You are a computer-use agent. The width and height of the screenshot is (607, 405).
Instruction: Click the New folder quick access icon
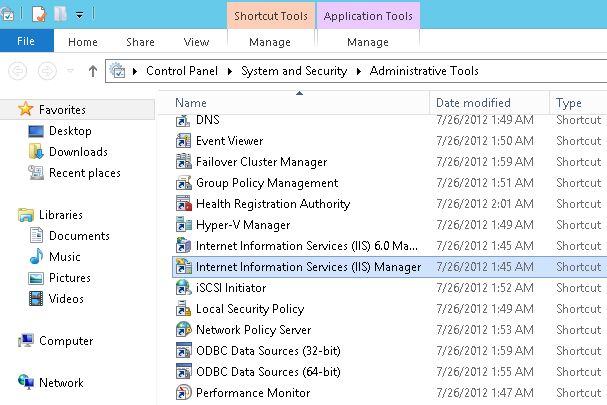tap(60, 14)
